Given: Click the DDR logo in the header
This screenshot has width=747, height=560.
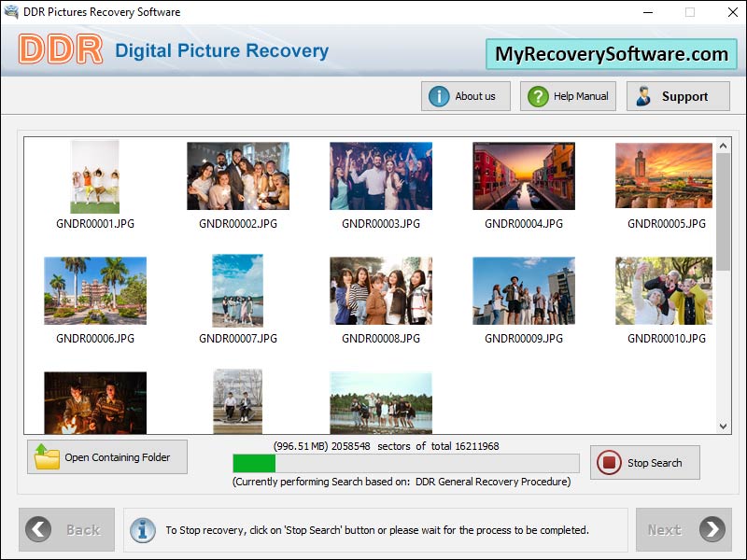Looking at the screenshot, I should [x=59, y=50].
